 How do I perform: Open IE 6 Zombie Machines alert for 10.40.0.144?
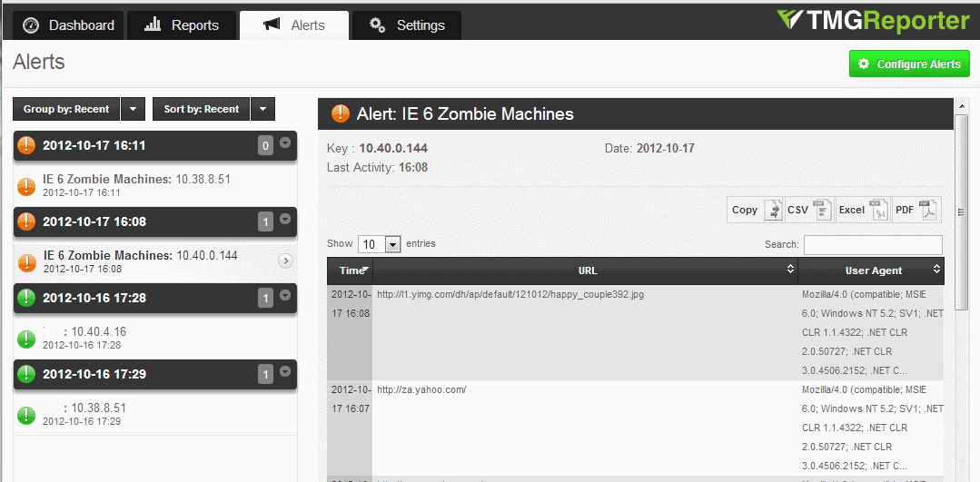(155, 261)
